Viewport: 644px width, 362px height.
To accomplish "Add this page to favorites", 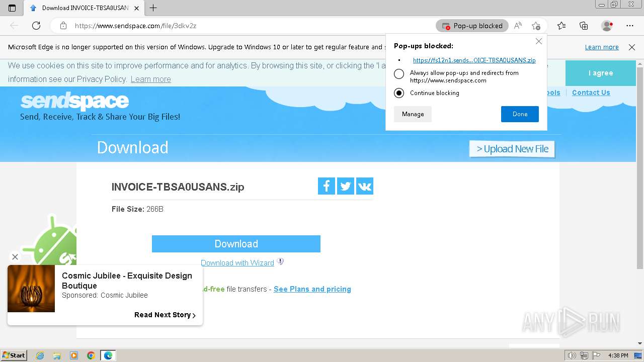I will (x=536, y=26).
